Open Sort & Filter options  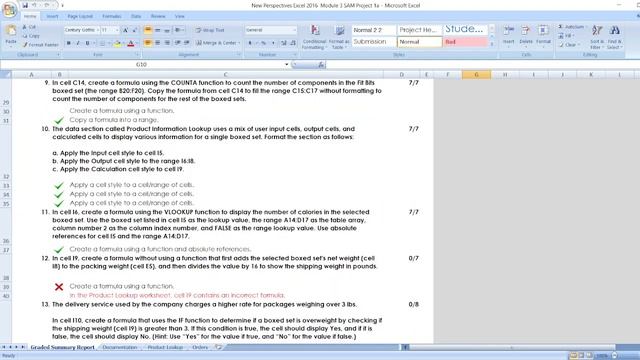click(597, 37)
